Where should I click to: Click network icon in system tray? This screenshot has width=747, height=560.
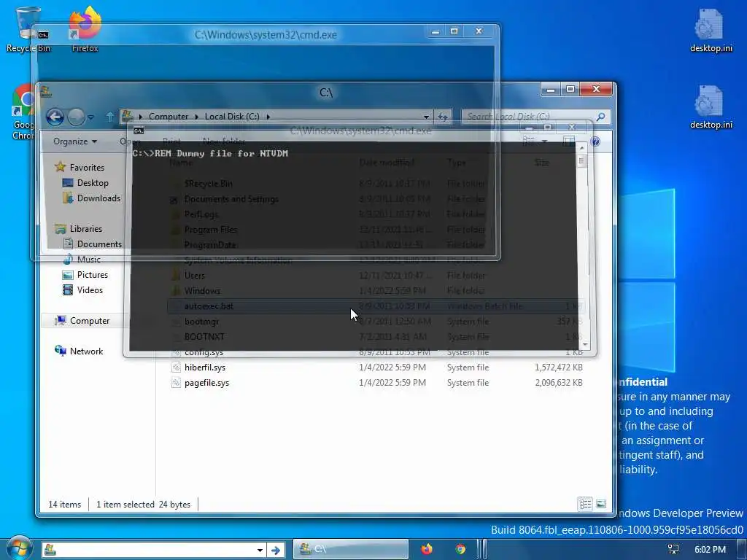[x=673, y=550]
